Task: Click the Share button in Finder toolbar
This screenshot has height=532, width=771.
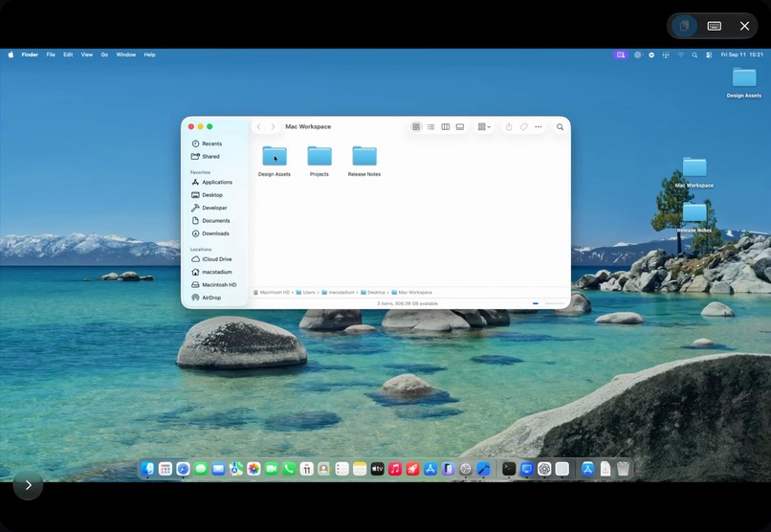Action: [x=509, y=127]
